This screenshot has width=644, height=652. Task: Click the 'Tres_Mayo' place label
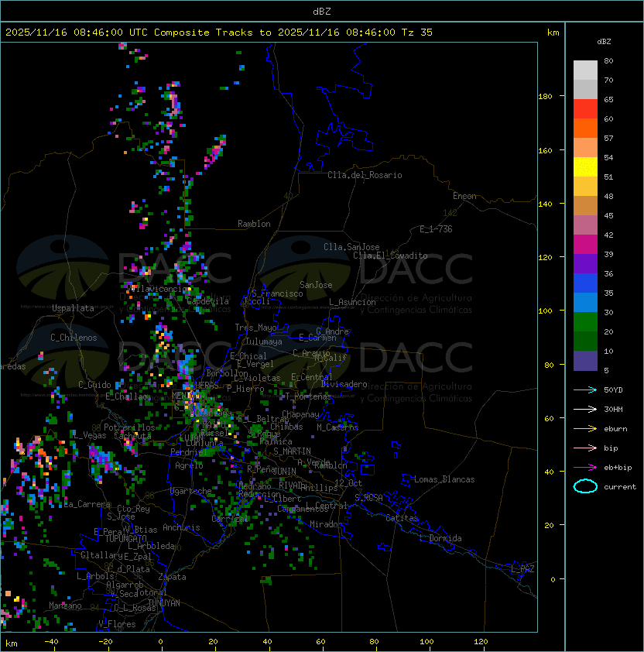point(255,328)
